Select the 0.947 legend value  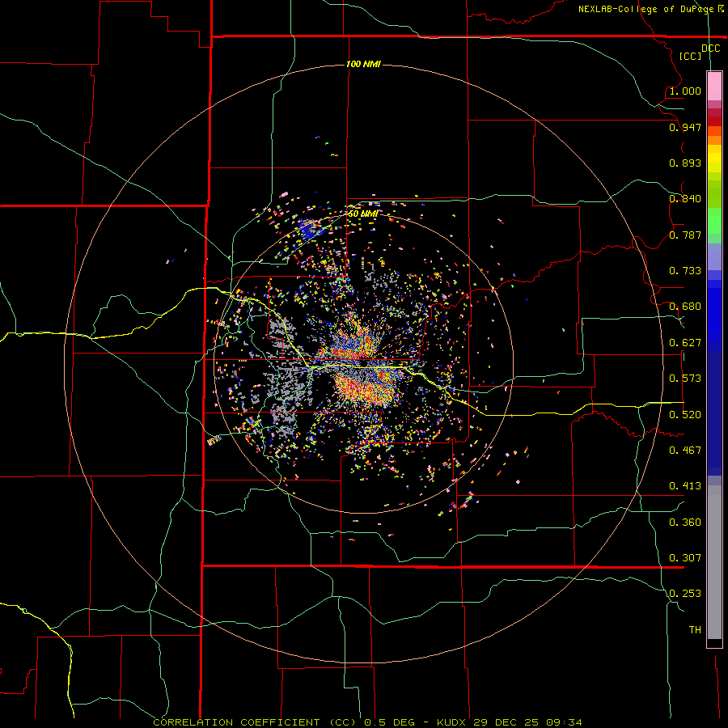point(685,127)
